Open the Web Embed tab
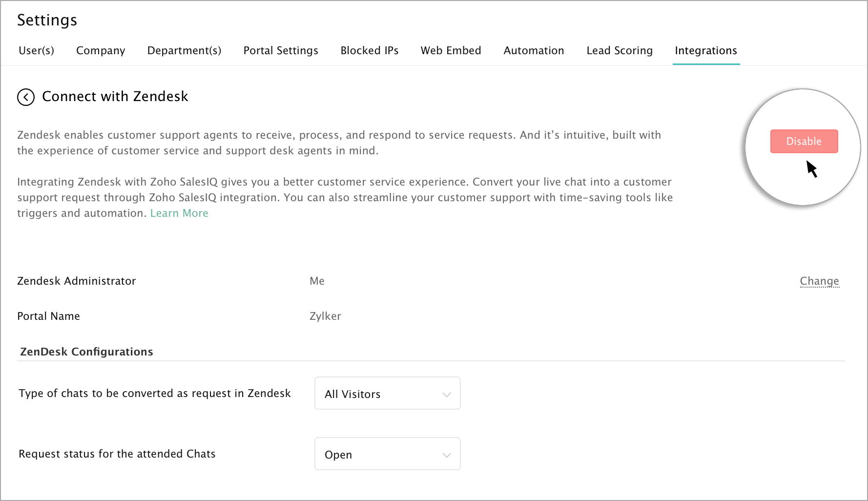 pyautogui.click(x=451, y=50)
